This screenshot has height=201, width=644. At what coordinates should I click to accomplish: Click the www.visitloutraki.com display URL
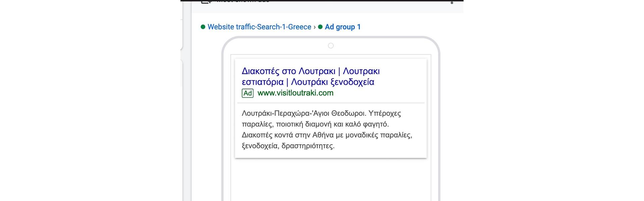(x=295, y=93)
